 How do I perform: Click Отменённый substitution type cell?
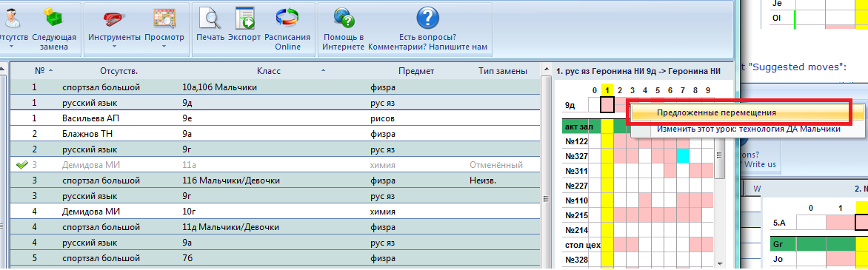point(496,165)
